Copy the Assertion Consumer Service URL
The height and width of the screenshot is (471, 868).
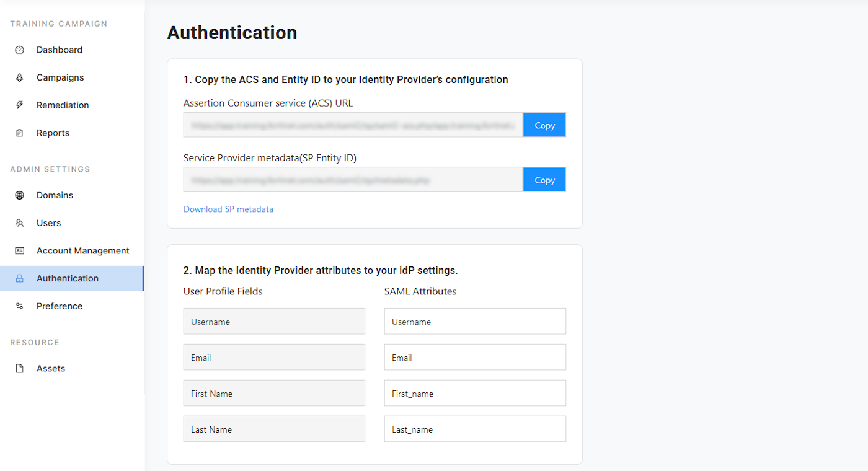pyautogui.click(x=544, y=125)
